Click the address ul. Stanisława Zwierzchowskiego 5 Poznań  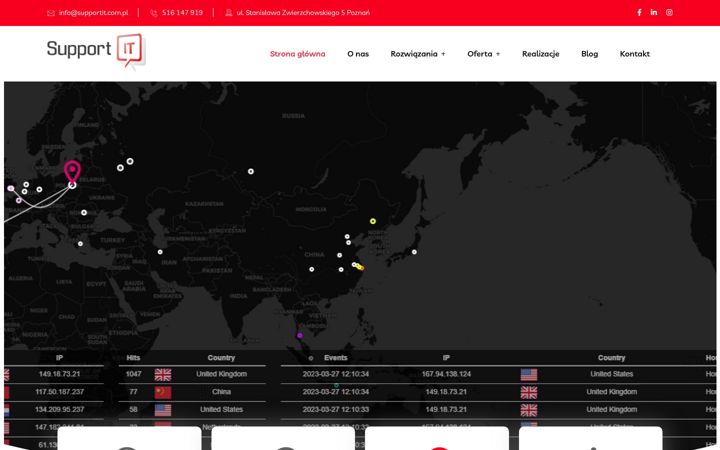click(303, 13)
